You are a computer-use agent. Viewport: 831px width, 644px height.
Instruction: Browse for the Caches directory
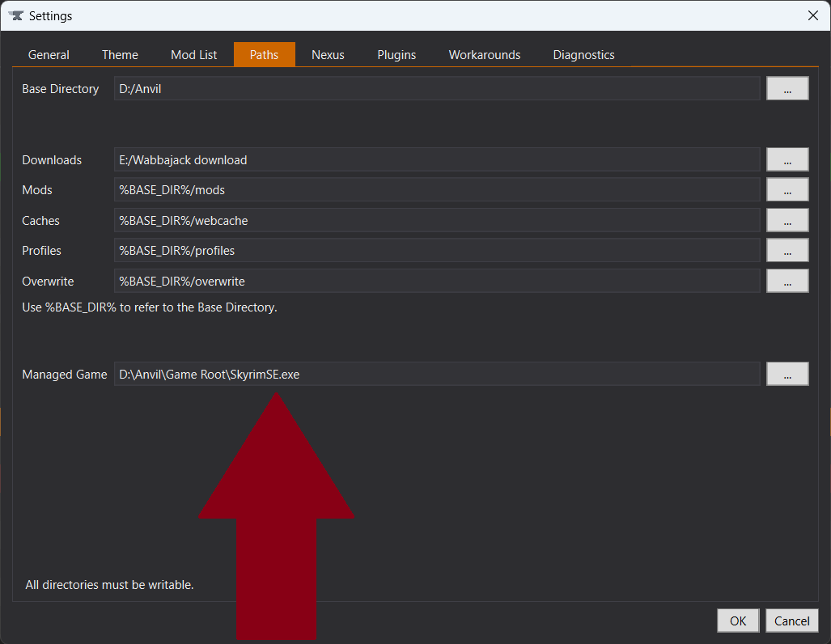point(787,221)
